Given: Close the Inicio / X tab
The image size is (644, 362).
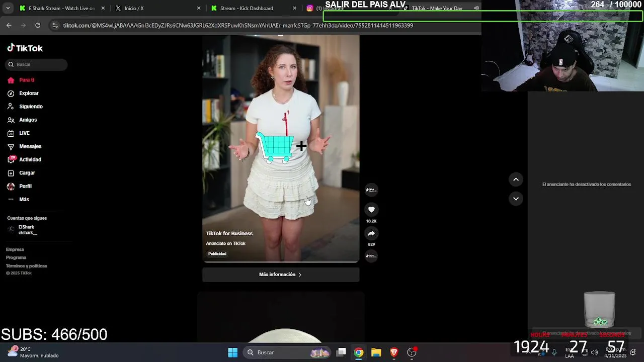Looking at the screenshot, I should [x=199, y=8].
